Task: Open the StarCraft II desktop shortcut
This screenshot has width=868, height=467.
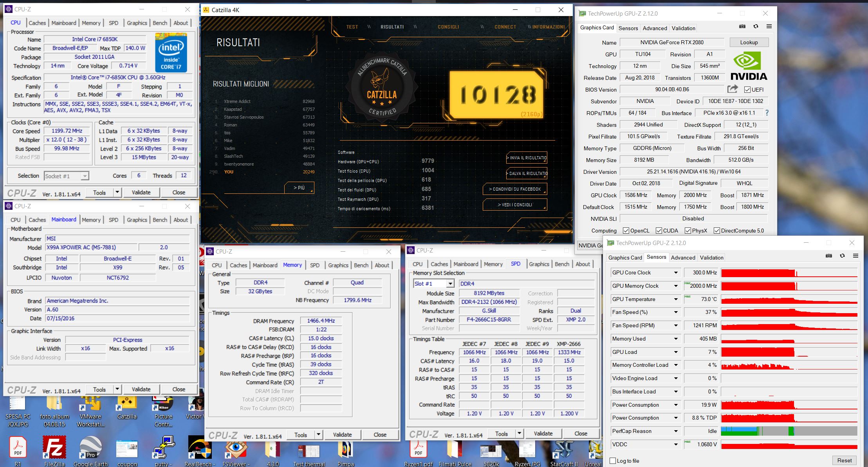Action: (x=564, y=453)
